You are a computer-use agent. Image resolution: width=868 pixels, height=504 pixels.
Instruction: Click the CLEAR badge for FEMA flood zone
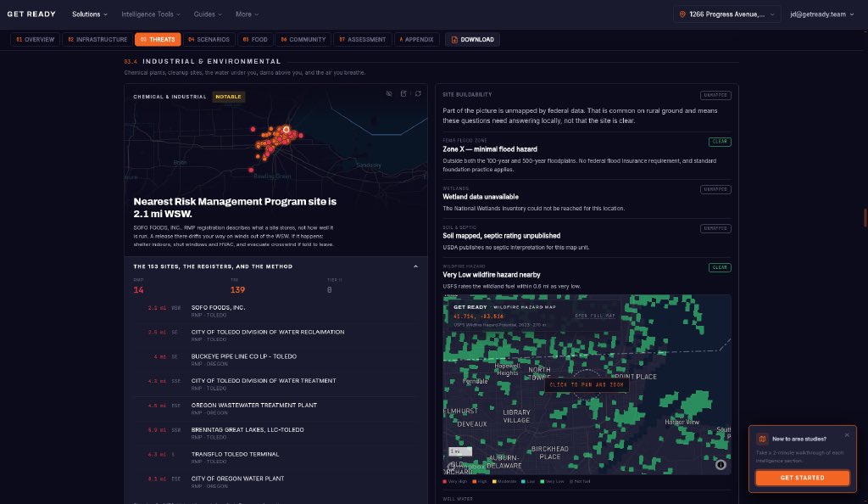[x=720, y=142]
